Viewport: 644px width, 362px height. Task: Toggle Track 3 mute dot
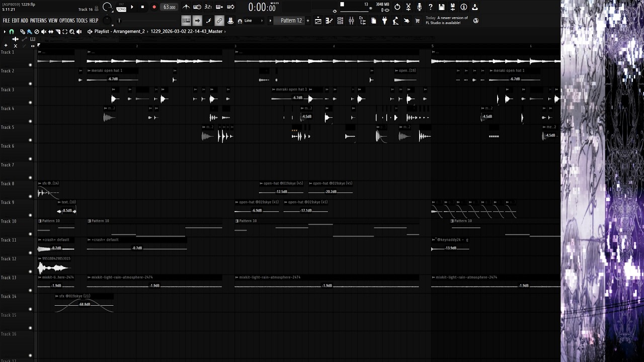click(x=30, y=103)
